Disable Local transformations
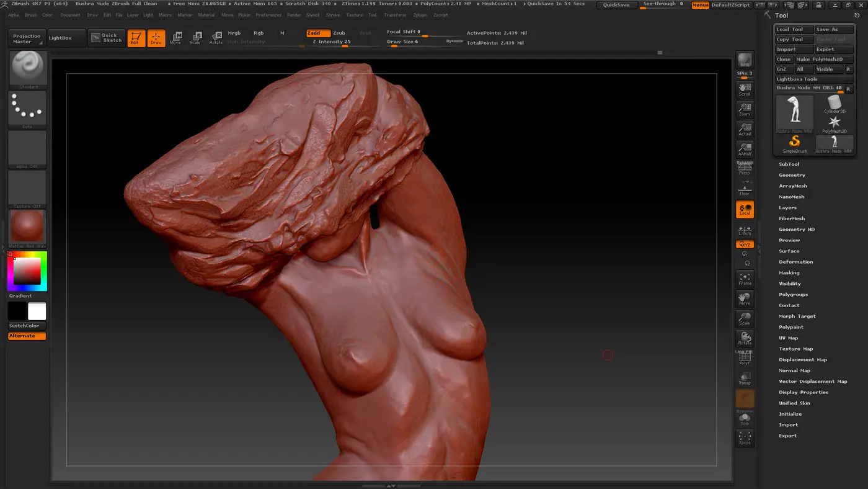The image size is (868, 489). click(745, 209)
